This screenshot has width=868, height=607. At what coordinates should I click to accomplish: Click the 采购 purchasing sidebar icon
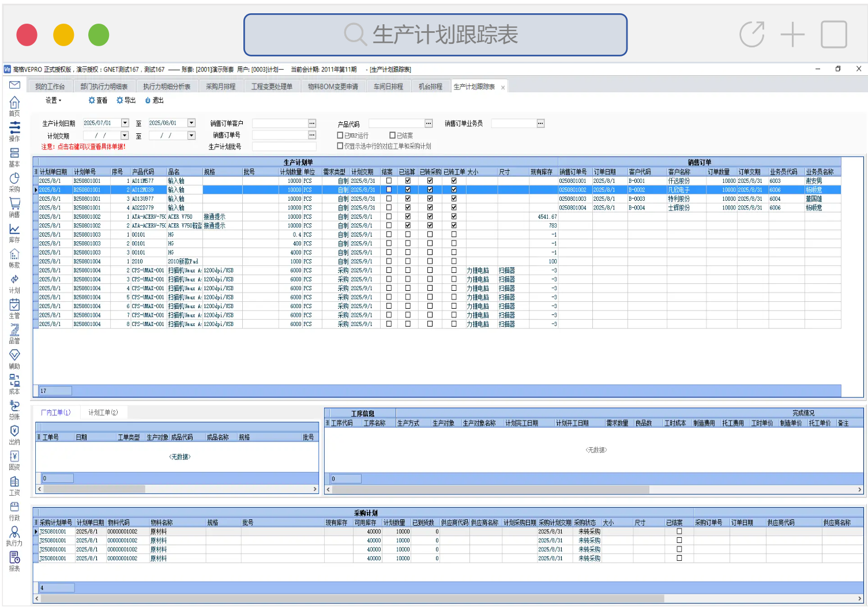tap(14, 181)
